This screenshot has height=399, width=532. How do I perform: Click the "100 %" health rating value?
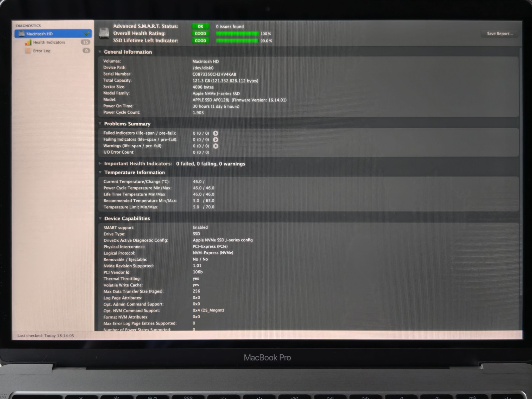(x=266, y=34)
